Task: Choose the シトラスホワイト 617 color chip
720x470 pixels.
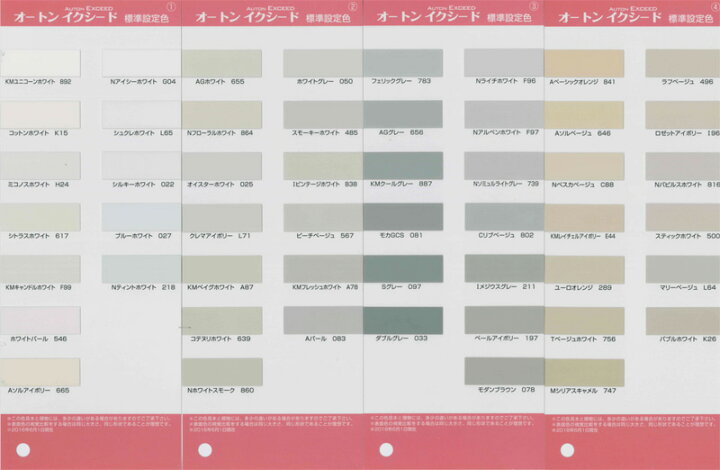Action: [x=40, y=217]
